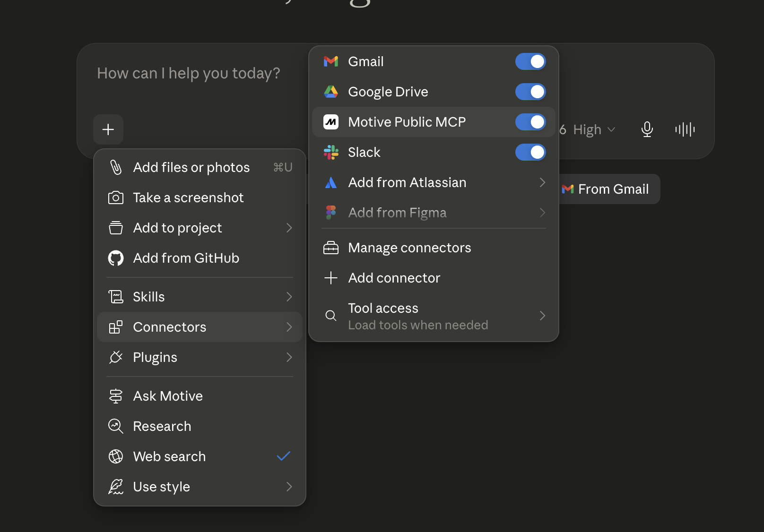Screen dimensions: 764x532
Task: Click the project box icon beside Add to project
Action: [x=116, y=228]
